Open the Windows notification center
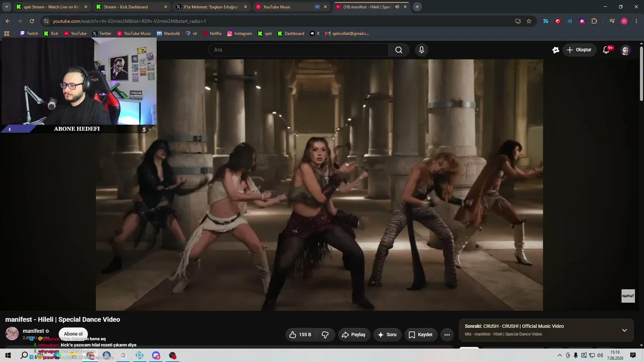 [x=633, y=355]
